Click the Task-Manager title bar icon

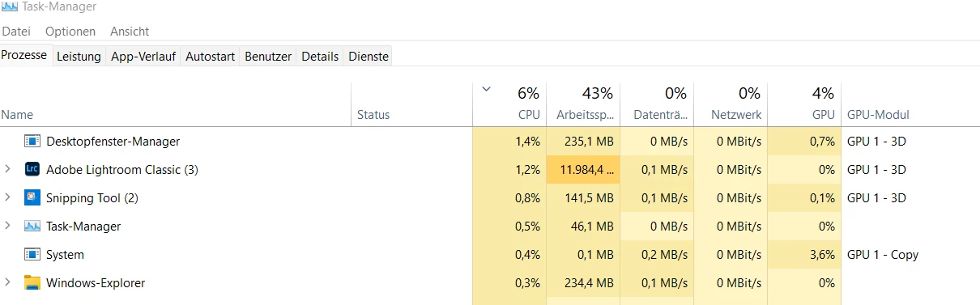pyautogui.click(x=10, y=7)
